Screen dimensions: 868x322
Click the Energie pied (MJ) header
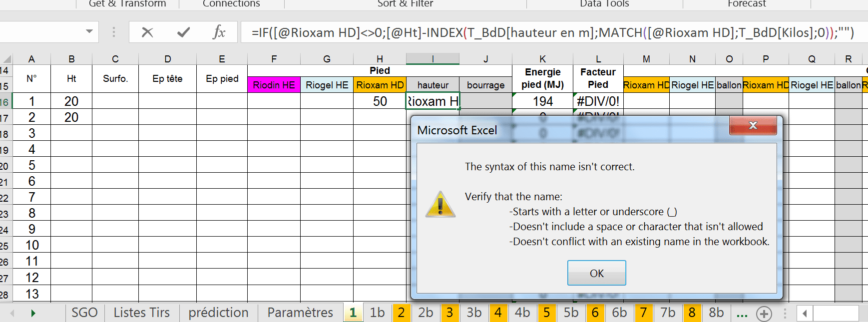(x=542, y=78)
